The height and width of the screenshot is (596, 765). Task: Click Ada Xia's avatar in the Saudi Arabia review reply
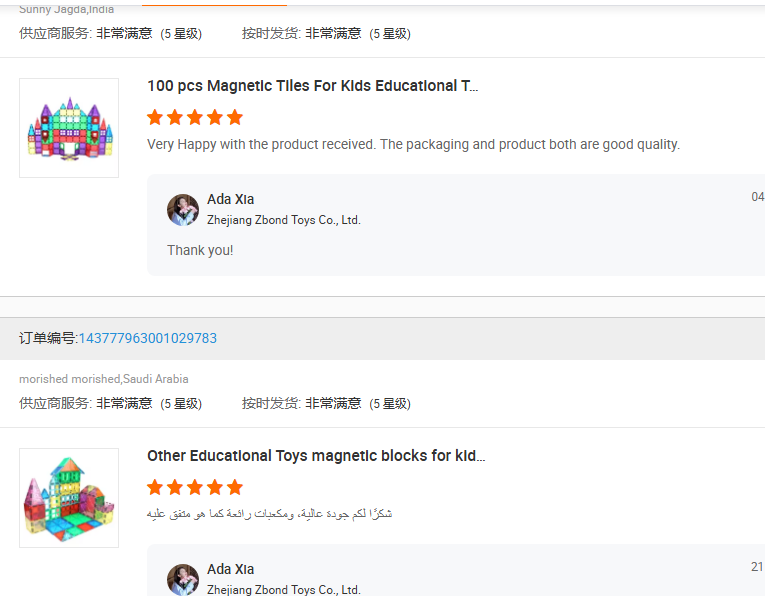coord(183,580)
